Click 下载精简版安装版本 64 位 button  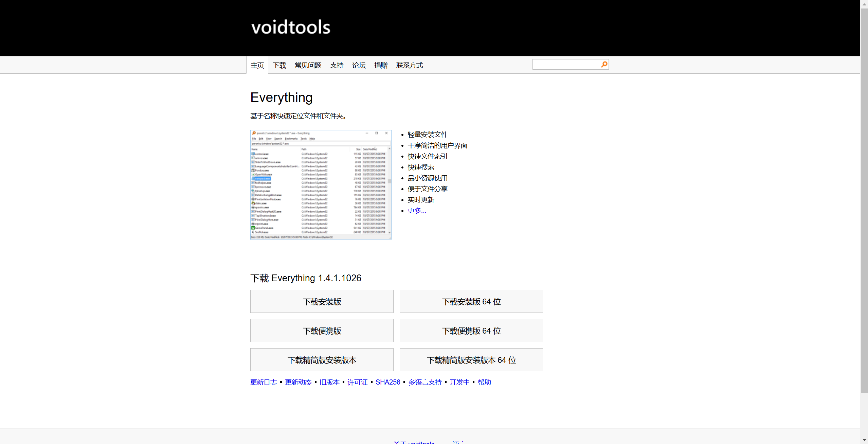pyautogui.click(x=471, y=360)
